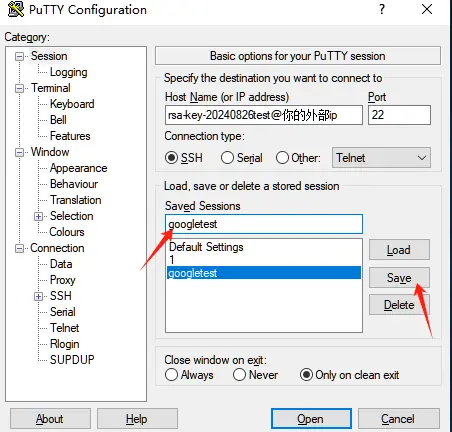
Task: Expand the SSH category node
Action: [38, 296]
